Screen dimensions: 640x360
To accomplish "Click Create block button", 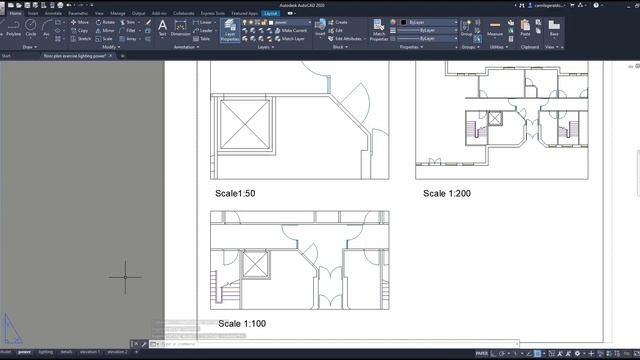I will click(338, 22).
